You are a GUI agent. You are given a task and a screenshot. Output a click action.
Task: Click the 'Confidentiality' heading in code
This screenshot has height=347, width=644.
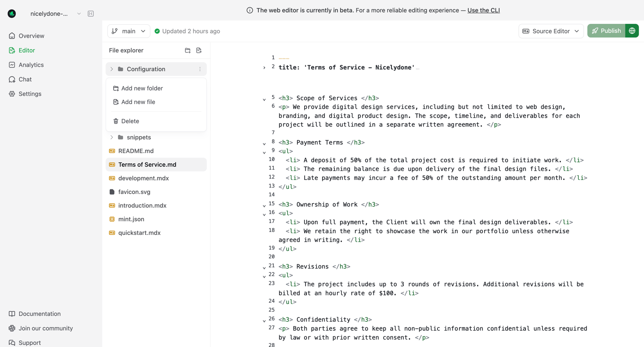click(323, 320)
